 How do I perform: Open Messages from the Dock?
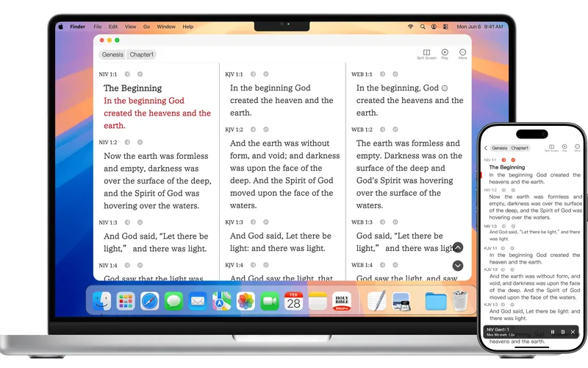(x=173, y=301)
